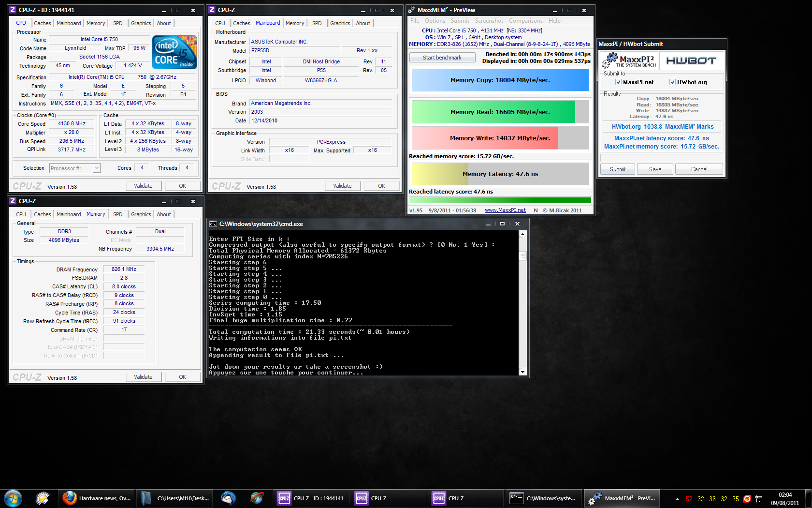Click Start benchmark button in MaxxMEM
This screenshot has width=812, height=508.
click(x=442, y=58)
